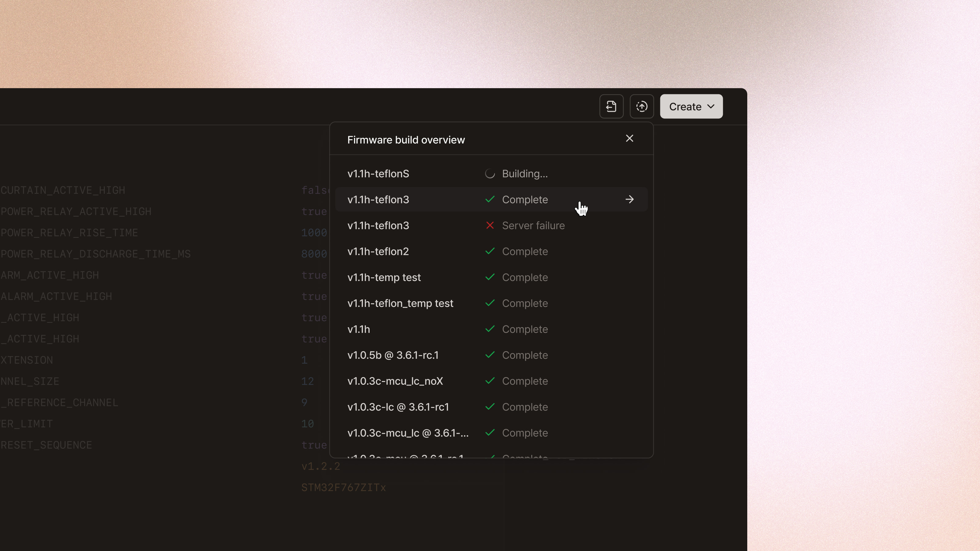
Task: Open the Create dropdown menu
Action: coord(691,107)
